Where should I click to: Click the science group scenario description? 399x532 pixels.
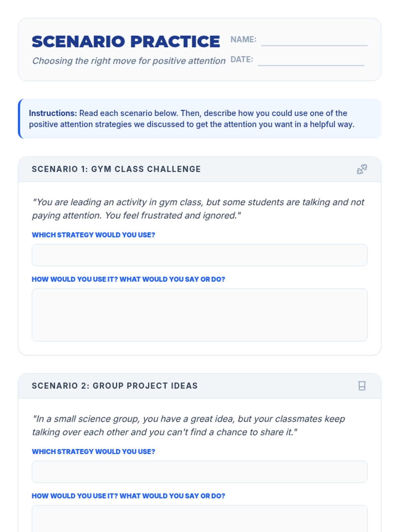(x=188, y=425)
